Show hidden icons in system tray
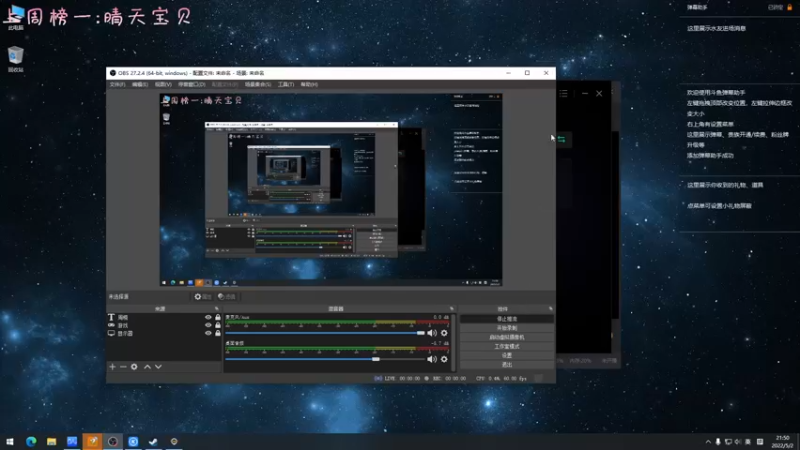The image size is (800, 450). [x=708, y=442]
